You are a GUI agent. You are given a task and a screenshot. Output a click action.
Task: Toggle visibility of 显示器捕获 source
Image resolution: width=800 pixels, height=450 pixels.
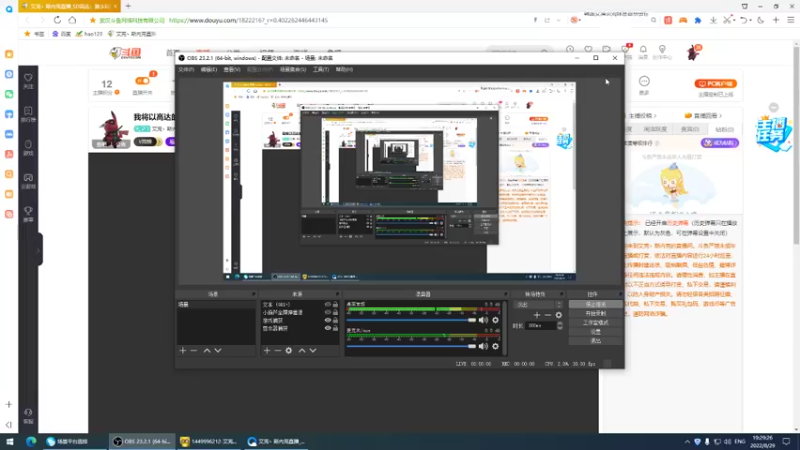click(x=328, y=328)
